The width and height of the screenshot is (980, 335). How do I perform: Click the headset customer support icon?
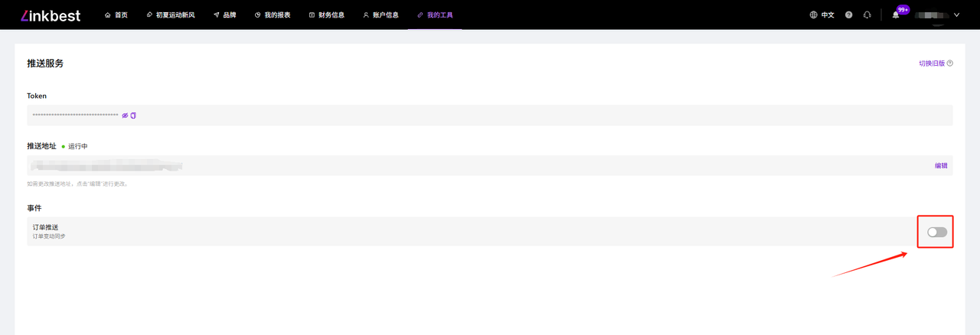pos(867,15)
